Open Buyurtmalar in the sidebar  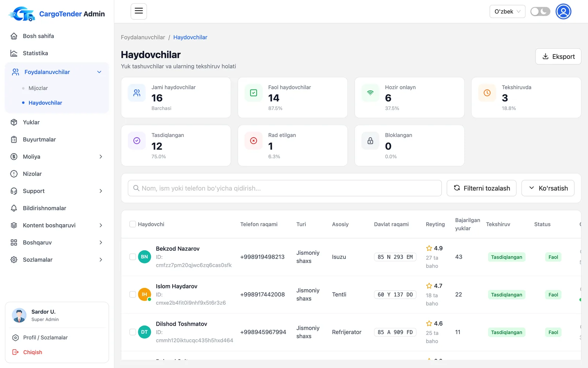(x=57, y=139)
